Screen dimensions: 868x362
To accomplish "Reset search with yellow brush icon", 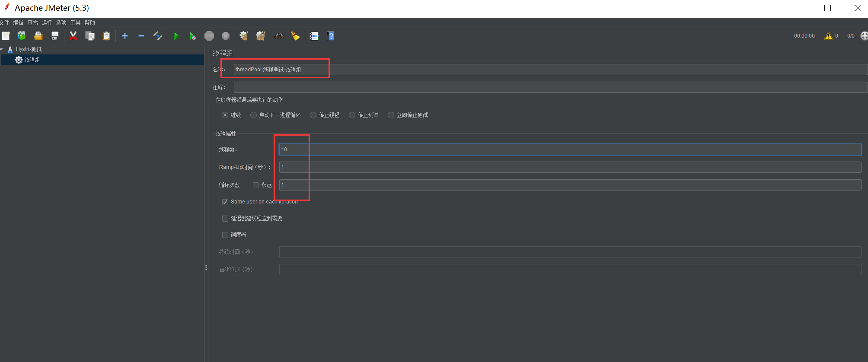I will 296,36.
